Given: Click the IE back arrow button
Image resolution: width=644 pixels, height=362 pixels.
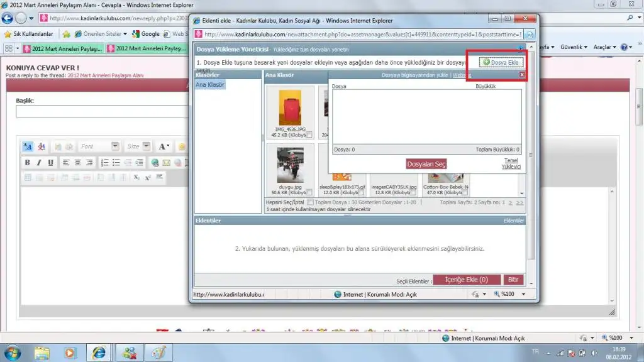Looking at the screenshot, I should pos(7,18).
